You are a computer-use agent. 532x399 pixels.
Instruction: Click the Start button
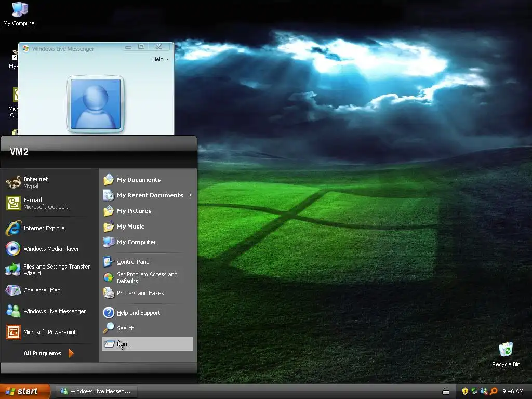pyautogui.click(x=25, y=392)
